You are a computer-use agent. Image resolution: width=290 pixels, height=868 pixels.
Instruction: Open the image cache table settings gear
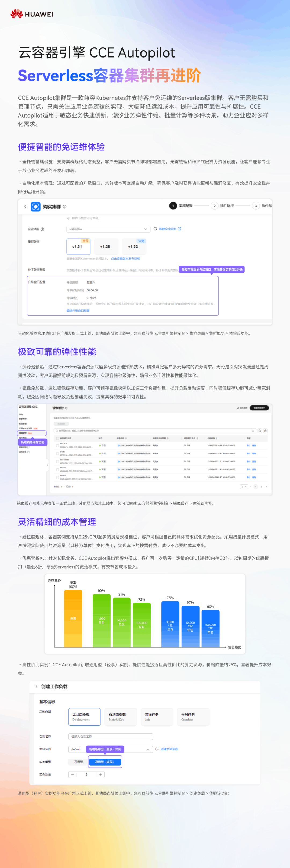point(266,431)
